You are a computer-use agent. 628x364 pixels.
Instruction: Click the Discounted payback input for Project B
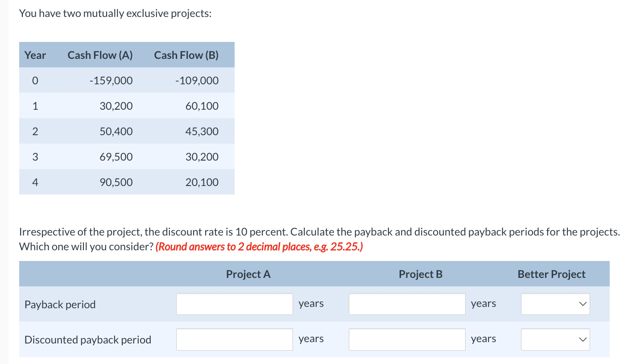tap(407, 339)
